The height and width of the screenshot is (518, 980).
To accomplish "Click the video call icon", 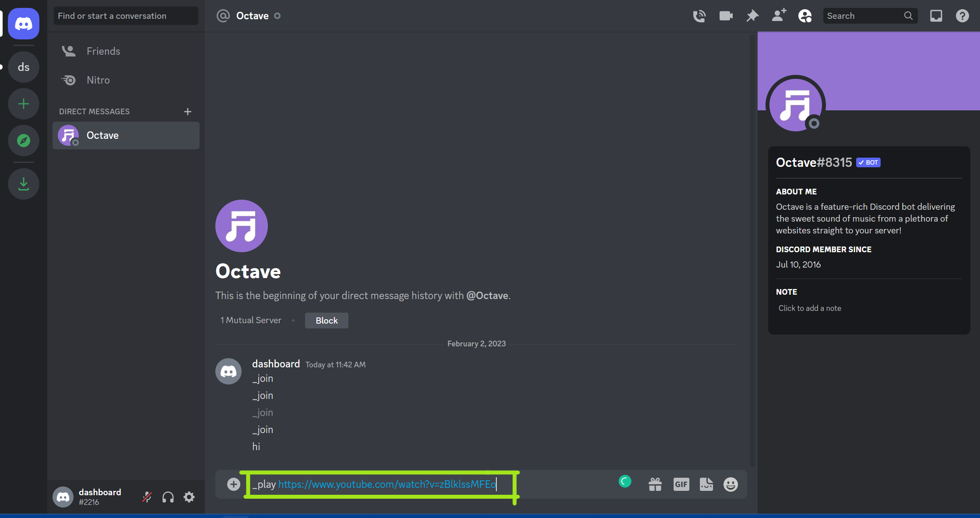I will [725, 16].
